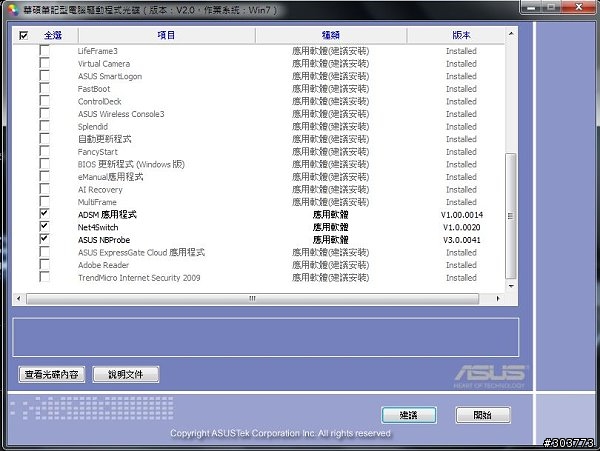Uncheck the Net4Switch checkbox
600x451 pixels.
[x=44, y=226]
